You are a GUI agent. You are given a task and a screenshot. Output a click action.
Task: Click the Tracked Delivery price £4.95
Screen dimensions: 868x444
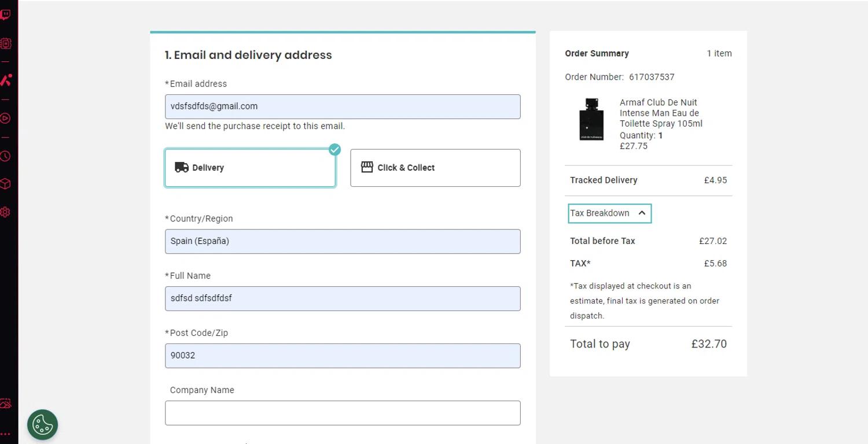[x=715, y=180]
